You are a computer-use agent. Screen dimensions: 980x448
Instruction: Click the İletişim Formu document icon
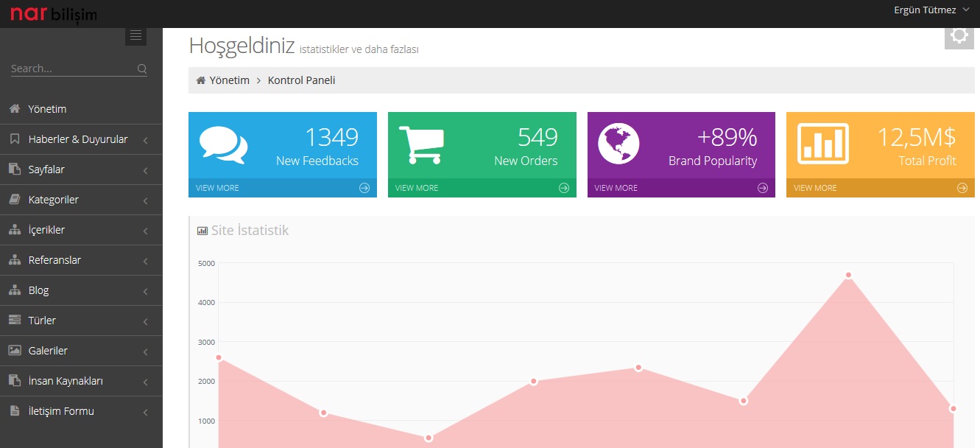[x=14, y=411]
